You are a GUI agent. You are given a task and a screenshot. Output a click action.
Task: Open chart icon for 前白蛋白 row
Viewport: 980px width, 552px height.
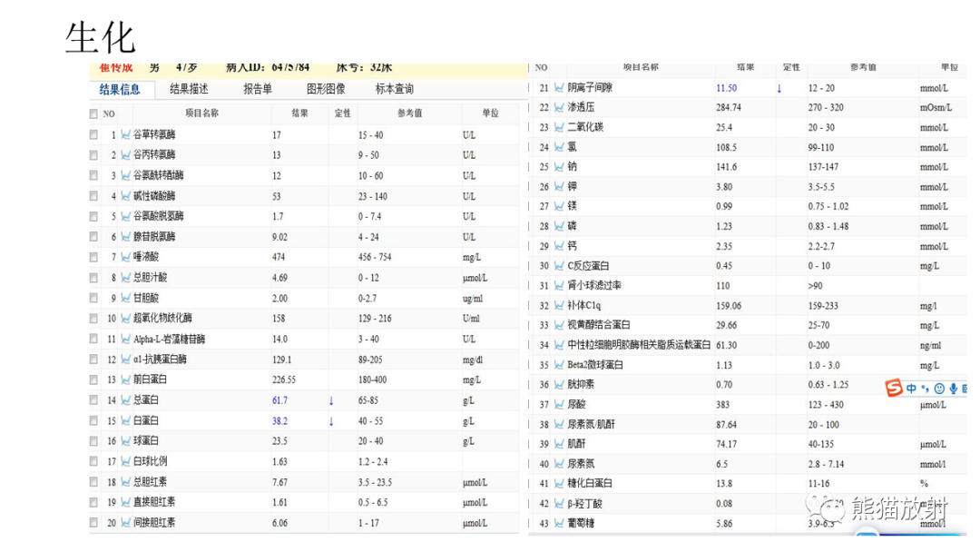[125, 379]
